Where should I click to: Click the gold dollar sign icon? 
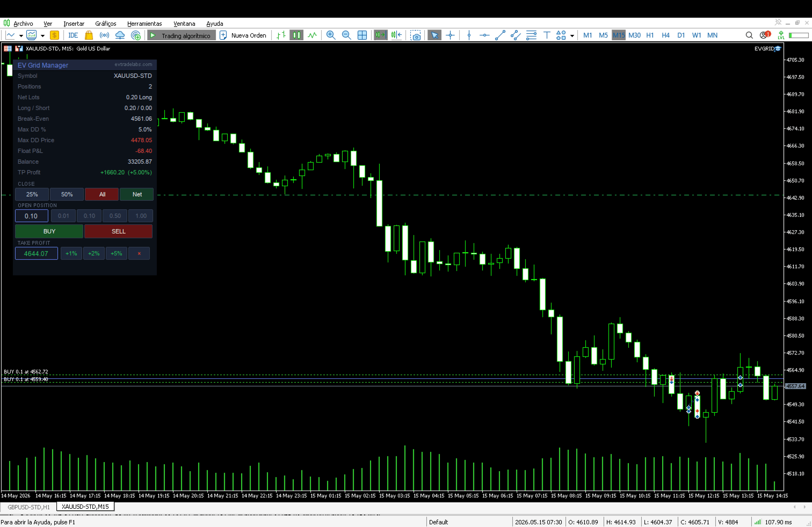(54, 35)
